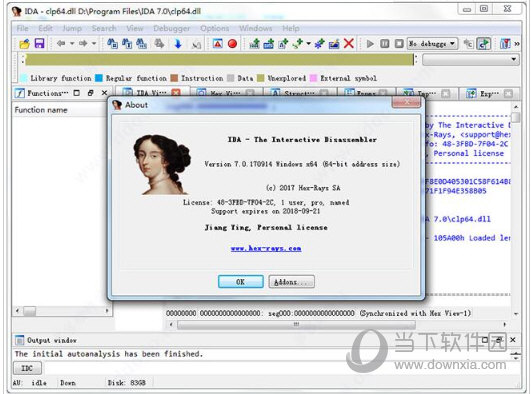Open the Jump menu
The width and height of the screenshot is (531, 394).
(72, 28)
